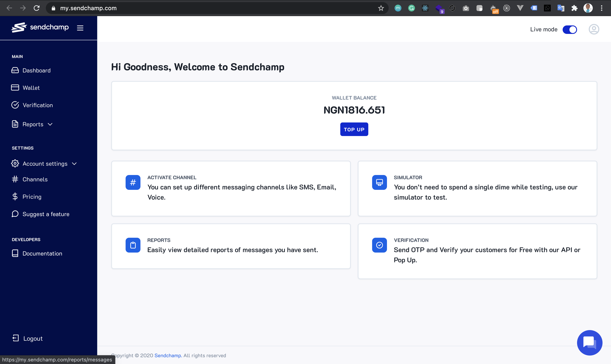Screen dimensions: 611x364
Task: Open the Documentation book icon
Action: click(x=15, y=253)
